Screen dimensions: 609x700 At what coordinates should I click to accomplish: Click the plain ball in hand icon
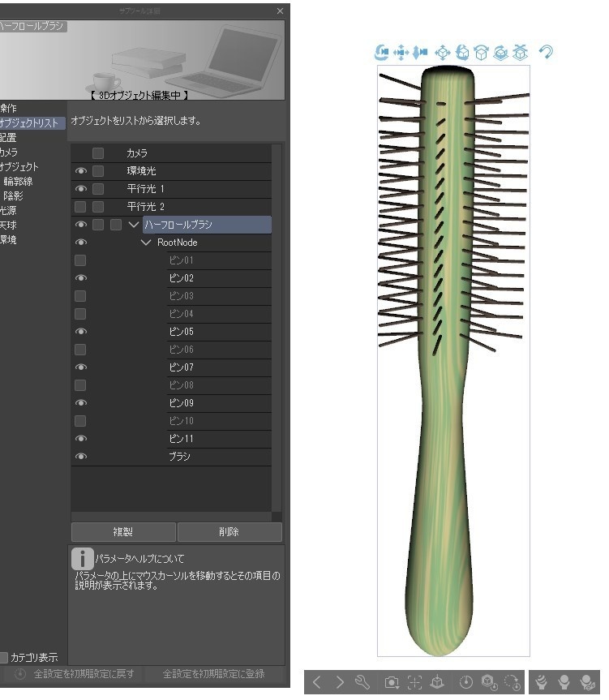coord(564,682)
